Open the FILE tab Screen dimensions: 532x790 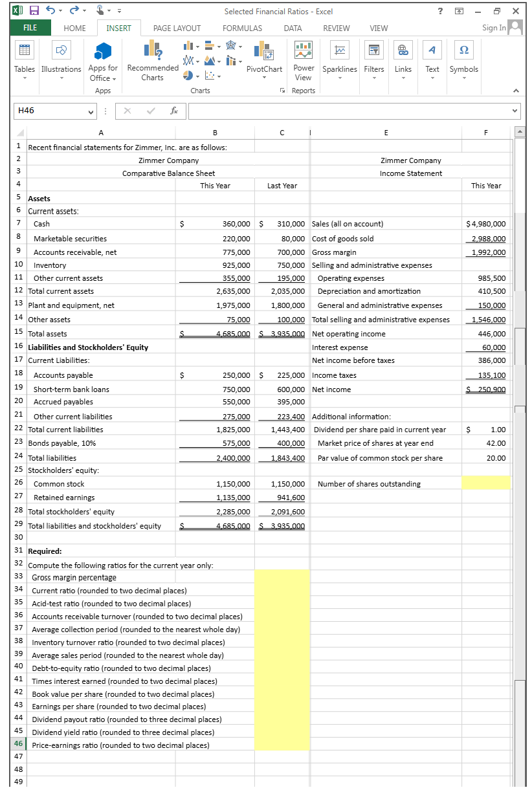click(30, 28)
